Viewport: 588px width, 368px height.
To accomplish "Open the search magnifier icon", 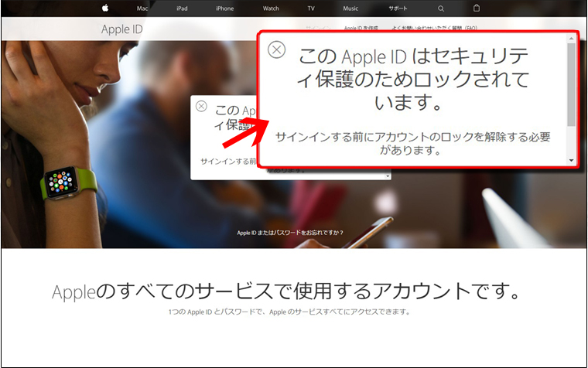I will 441,9.
